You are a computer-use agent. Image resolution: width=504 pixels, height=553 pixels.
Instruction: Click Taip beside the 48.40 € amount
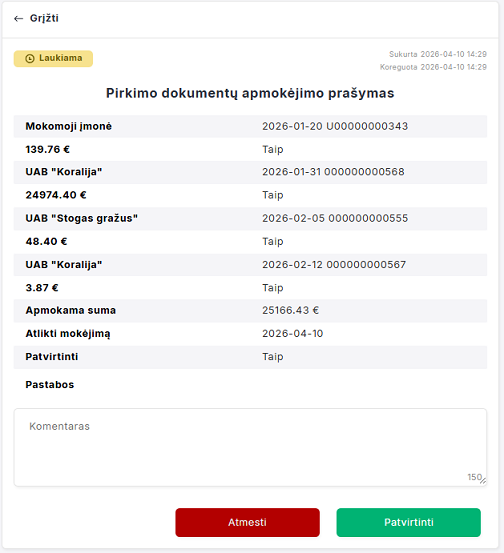(x=273, y=242)
